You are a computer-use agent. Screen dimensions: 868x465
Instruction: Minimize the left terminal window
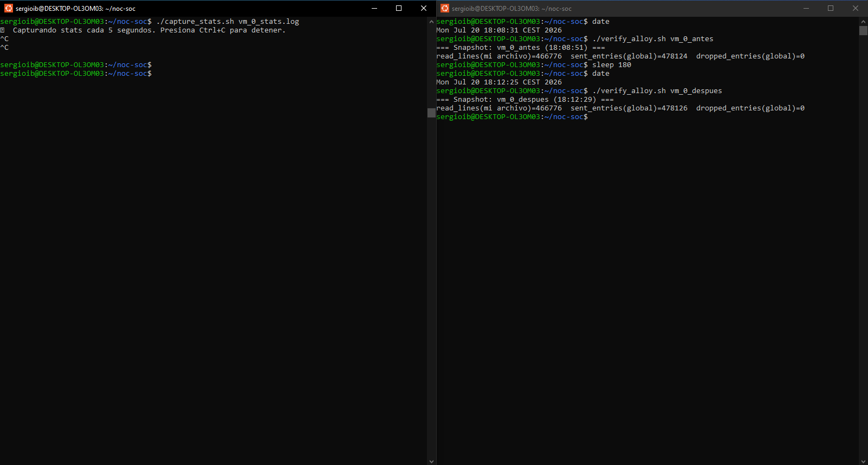374,8
